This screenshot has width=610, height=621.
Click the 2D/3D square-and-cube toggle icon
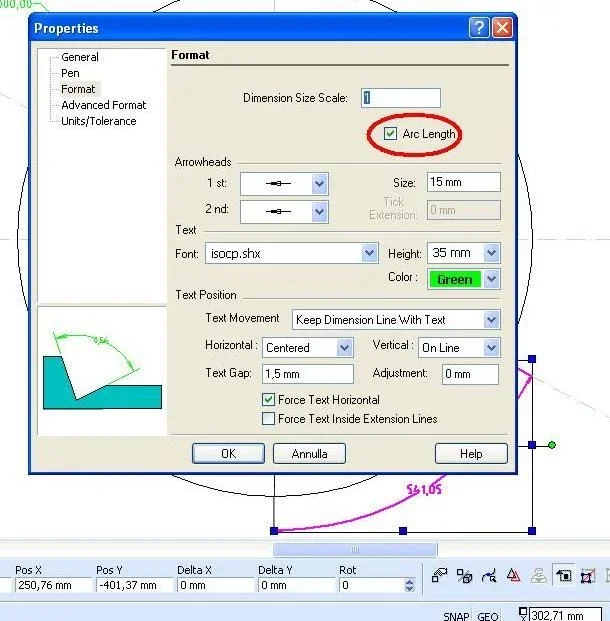point(464,575)
